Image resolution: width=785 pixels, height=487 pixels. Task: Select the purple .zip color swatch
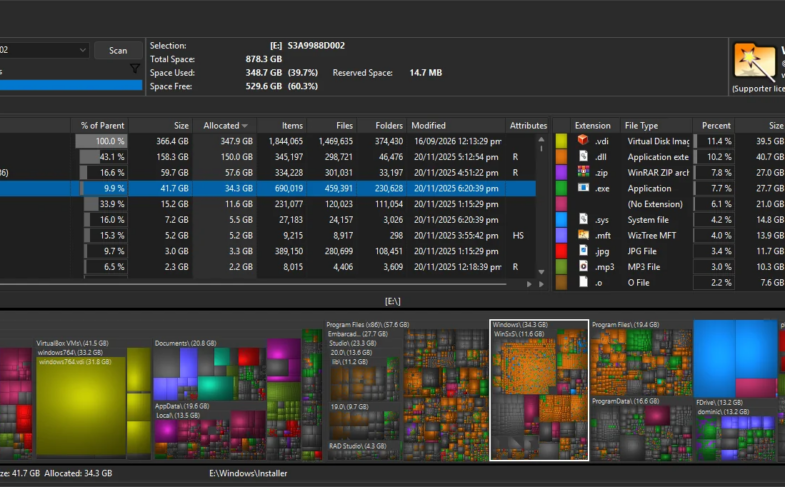pos(561,172)
